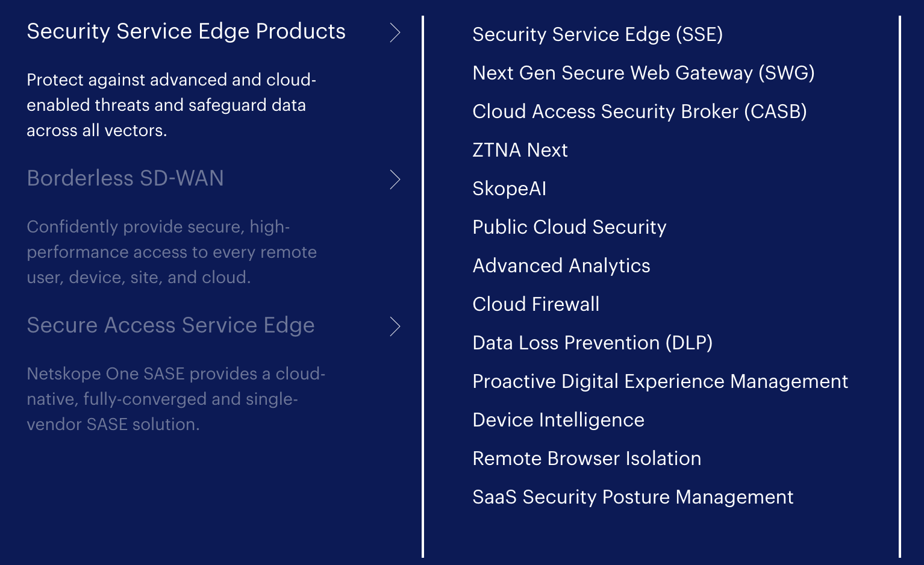Expand the Security Service Edge Products chevron
Image resolution: width=924 pixels, height=565 pixels.
(396, 33)
